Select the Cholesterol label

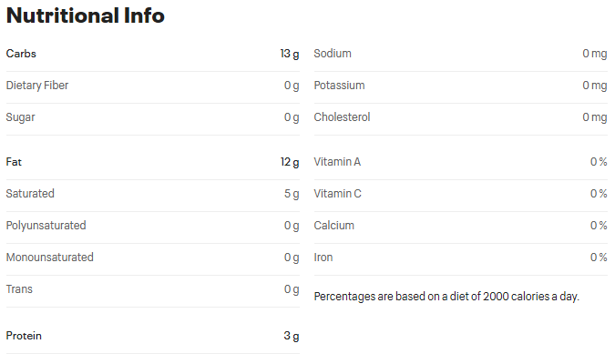click(x=342, y=117)
